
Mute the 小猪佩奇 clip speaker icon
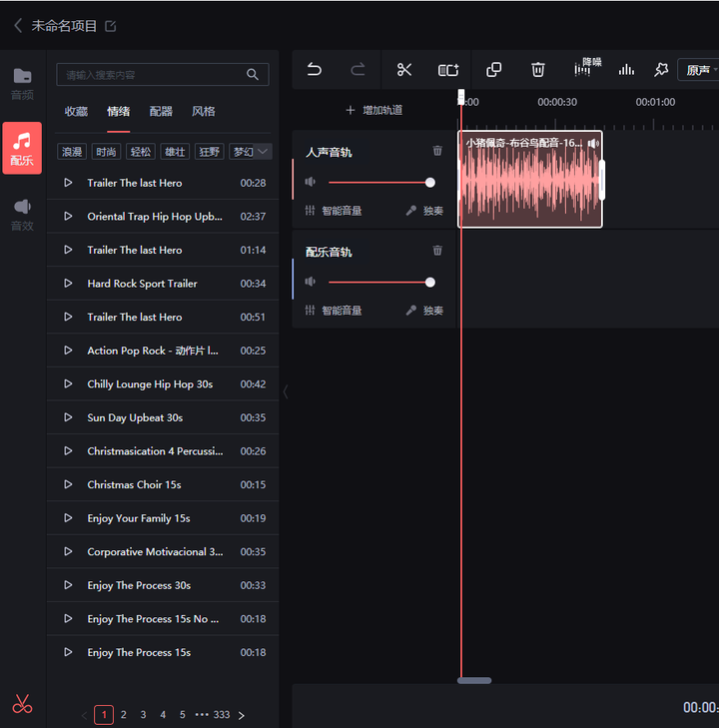pyautogui.click(x=593, y=143)
